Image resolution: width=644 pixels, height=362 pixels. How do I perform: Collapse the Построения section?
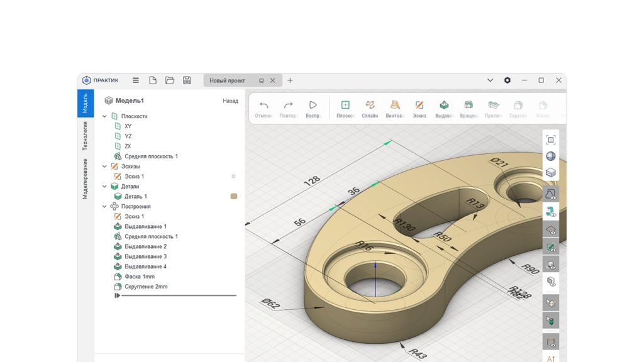104,206
